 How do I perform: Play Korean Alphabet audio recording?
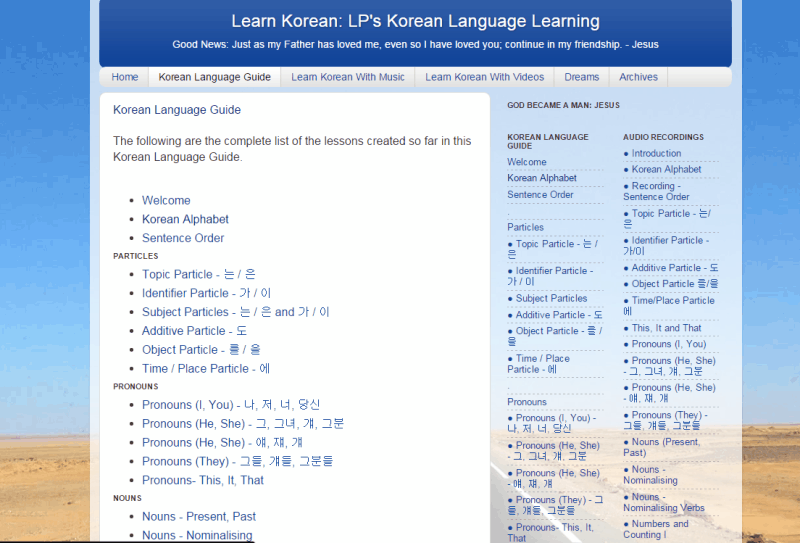coord(662,169)
